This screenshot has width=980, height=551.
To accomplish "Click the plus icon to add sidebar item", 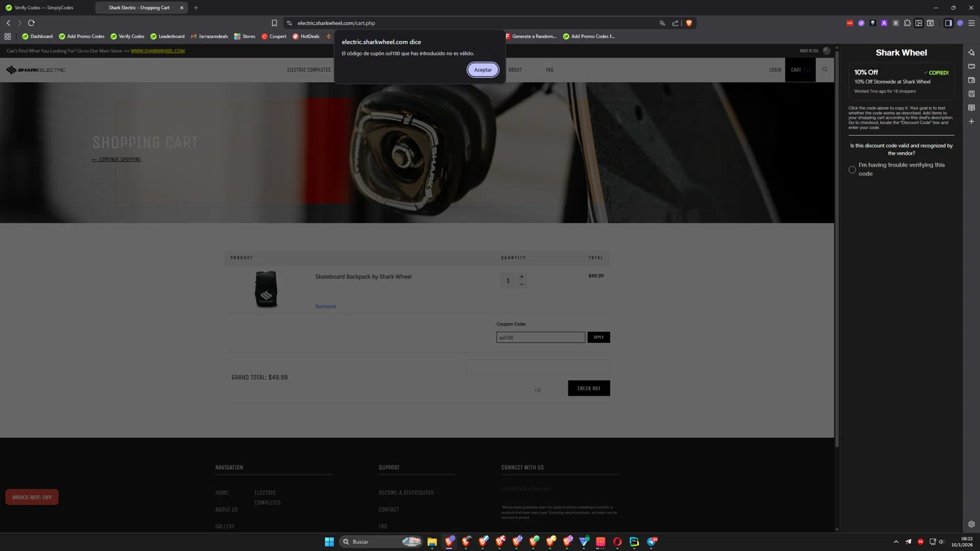I will tap(972, 121).
